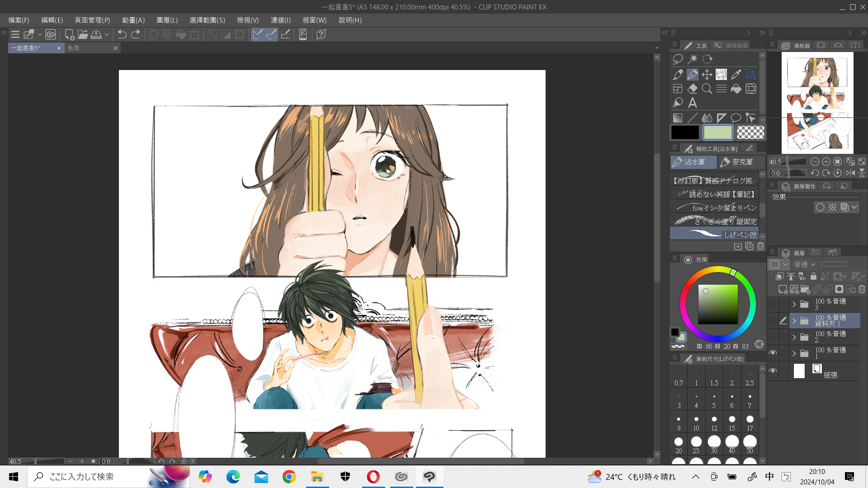Select the Lasso selection tool
Image resolution: width=868 pixels, height=488 pixels.
tap(677, 59)
